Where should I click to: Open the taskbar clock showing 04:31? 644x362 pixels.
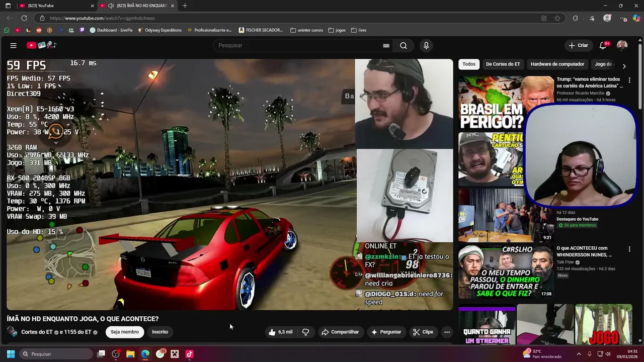[x=629, y=354]
